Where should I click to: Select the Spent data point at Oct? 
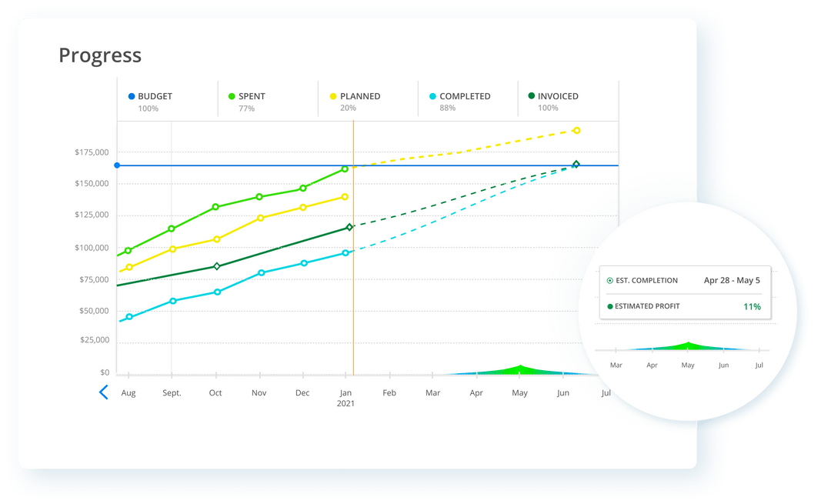215,207
